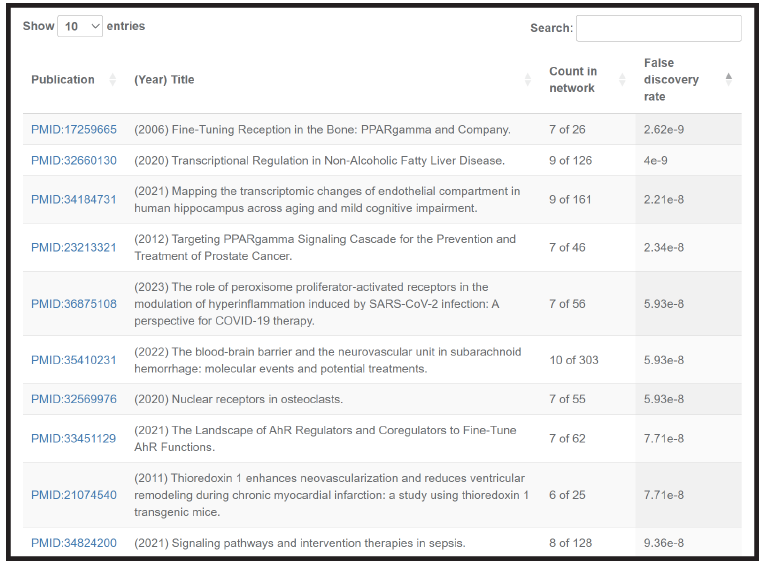Open link PMID:32569976
This screenshot has height=564, width=764.
pos(74,399)
